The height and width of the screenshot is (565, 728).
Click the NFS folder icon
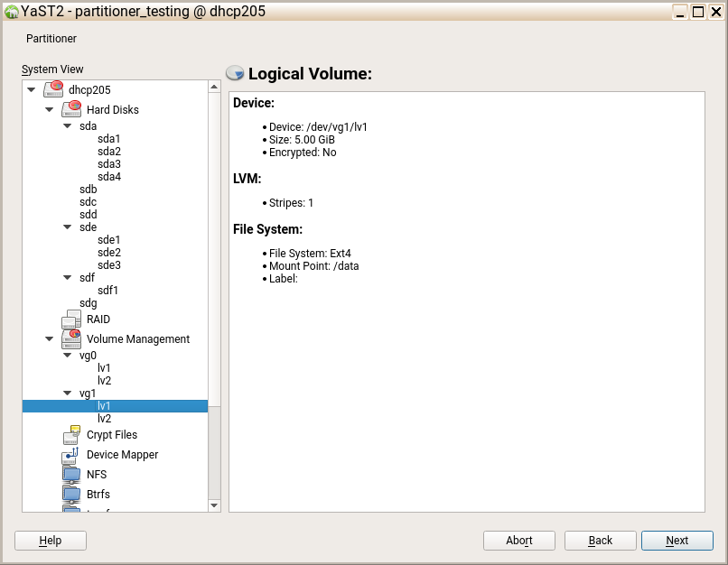71,475
